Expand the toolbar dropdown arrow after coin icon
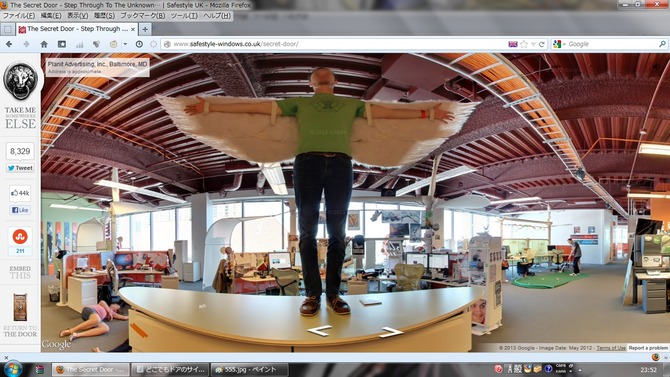 pos(125,44)
